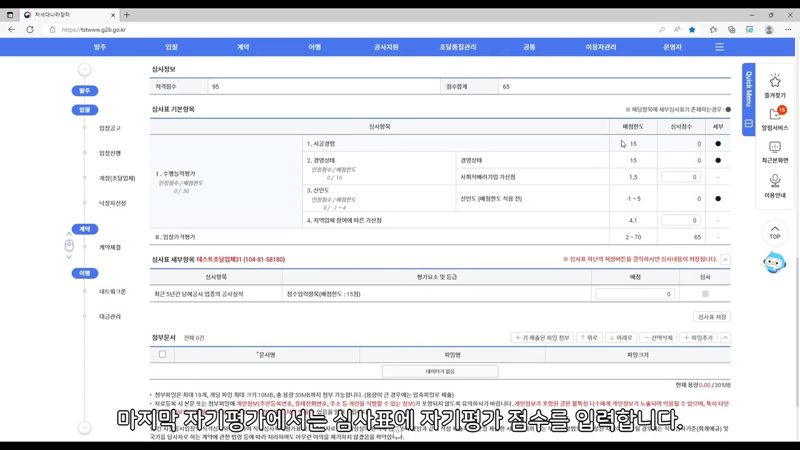
Task: Open browser profile avatar icon
Action: click(769, 30)
